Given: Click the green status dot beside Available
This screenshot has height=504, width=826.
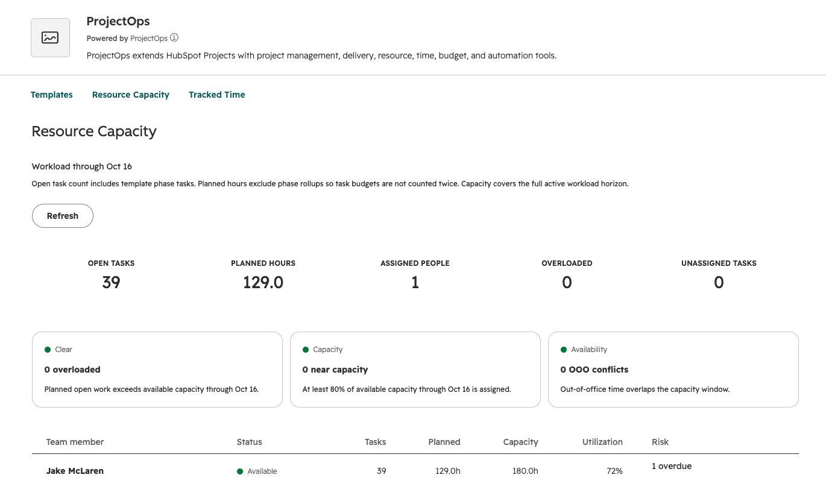Looking at the screenshot, I should [240, 471].
